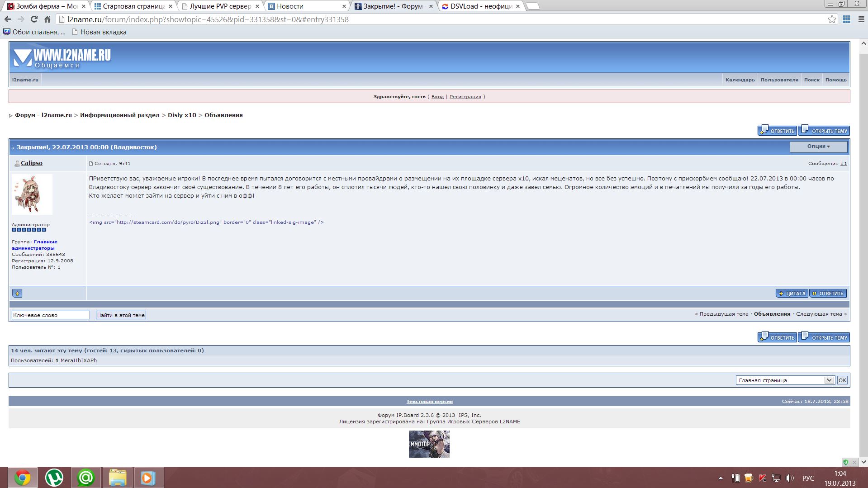Open Пользователи in forum menu
This screenshot has height=488, width=868.
[779, 80]
